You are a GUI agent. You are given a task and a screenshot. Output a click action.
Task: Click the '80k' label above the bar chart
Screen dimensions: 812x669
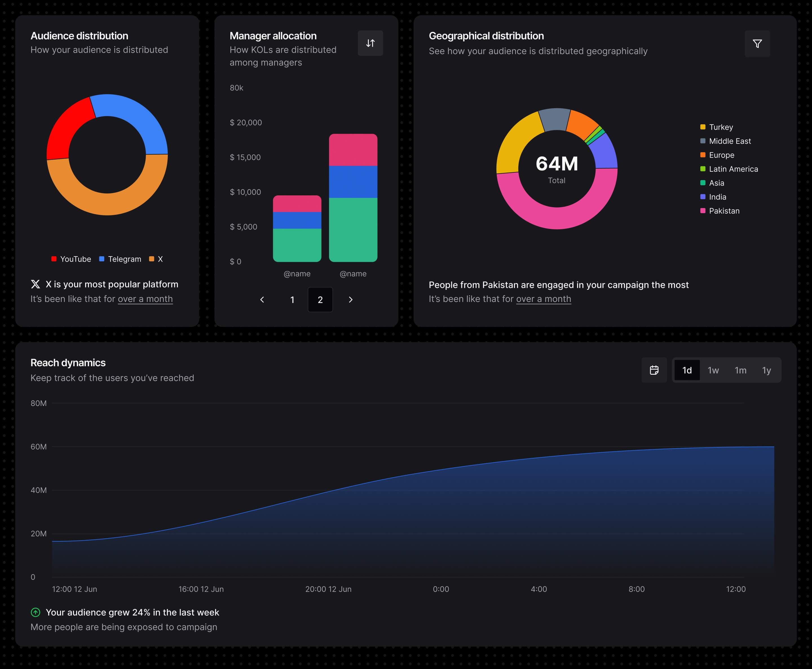click(236, 88)
